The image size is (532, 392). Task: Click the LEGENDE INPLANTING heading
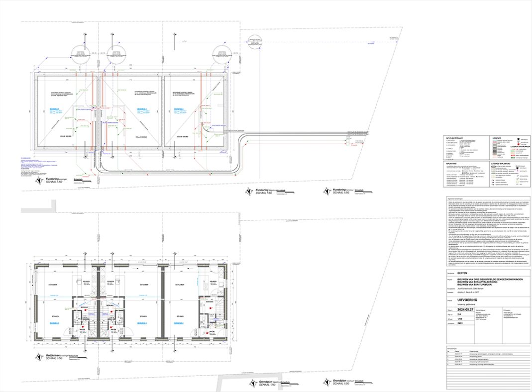(502, 163)
